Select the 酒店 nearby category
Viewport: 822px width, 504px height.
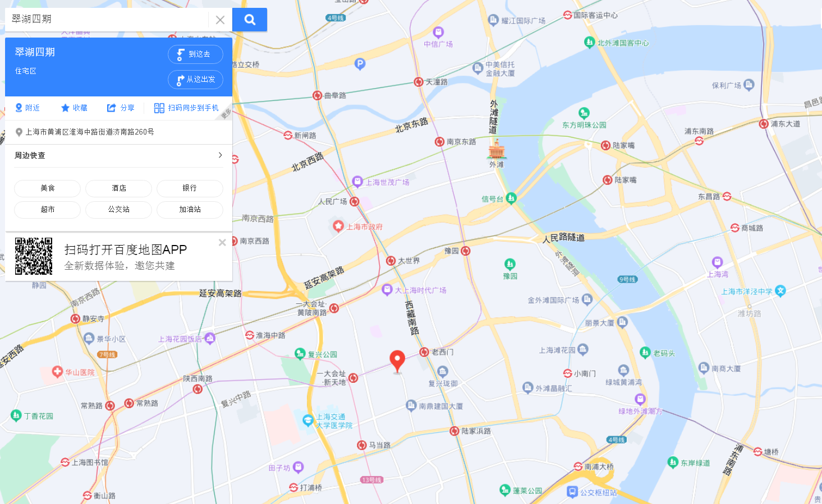pos(119,188)
